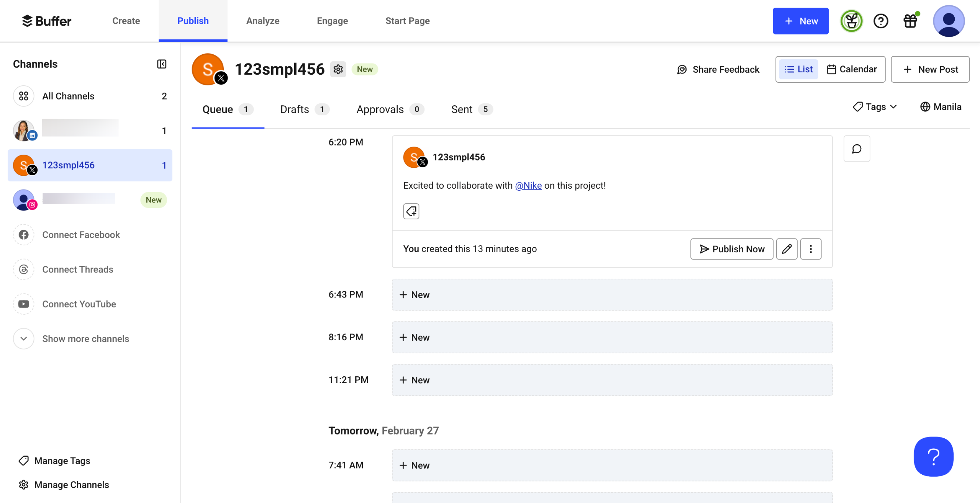
Task: Open post three-dot more options menu
Action: [811, 249]
